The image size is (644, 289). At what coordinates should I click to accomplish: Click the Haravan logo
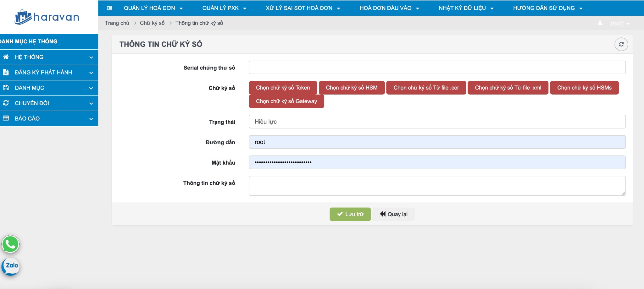[47, 17]
